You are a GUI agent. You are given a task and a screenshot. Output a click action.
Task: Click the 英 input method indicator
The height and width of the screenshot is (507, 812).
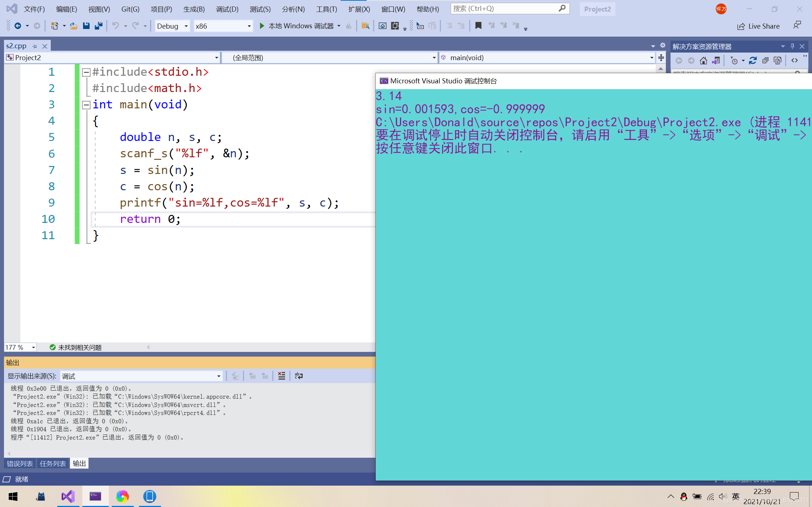pyautogui.click(x=735, y=496)
